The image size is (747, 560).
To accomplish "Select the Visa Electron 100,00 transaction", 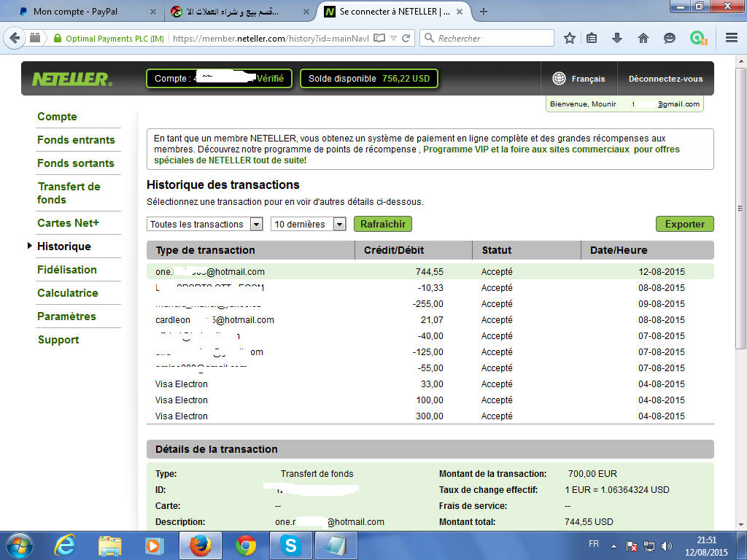I will click(430, 400).
